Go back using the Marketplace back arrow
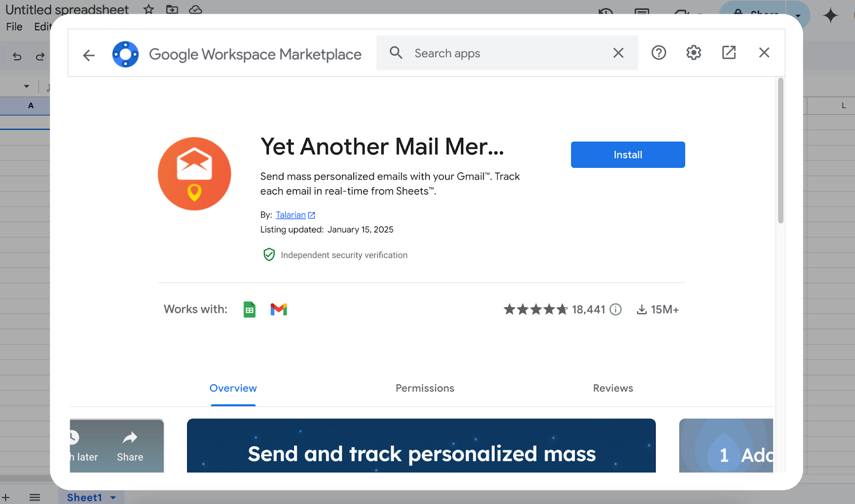 click(x=89, y=55)
